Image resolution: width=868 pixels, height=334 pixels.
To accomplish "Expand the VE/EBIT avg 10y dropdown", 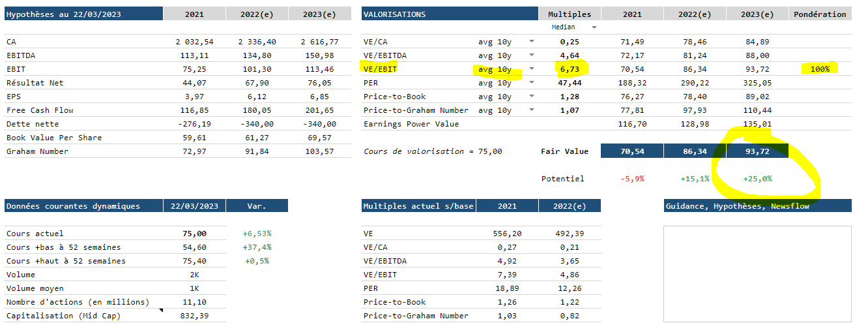I will click(x=531, y=69).
